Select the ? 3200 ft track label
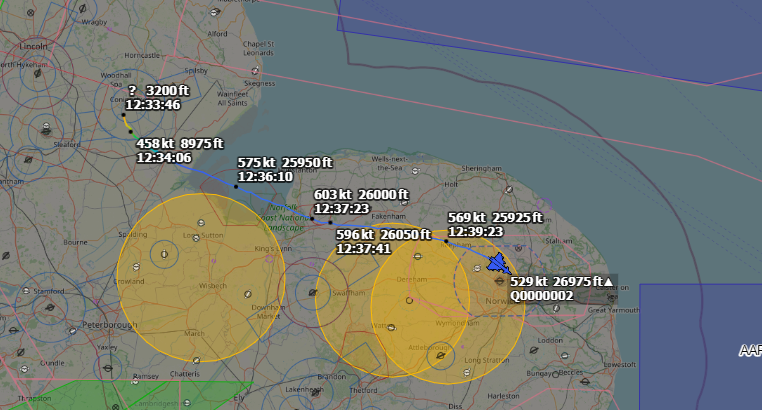 tap(159, 91)
